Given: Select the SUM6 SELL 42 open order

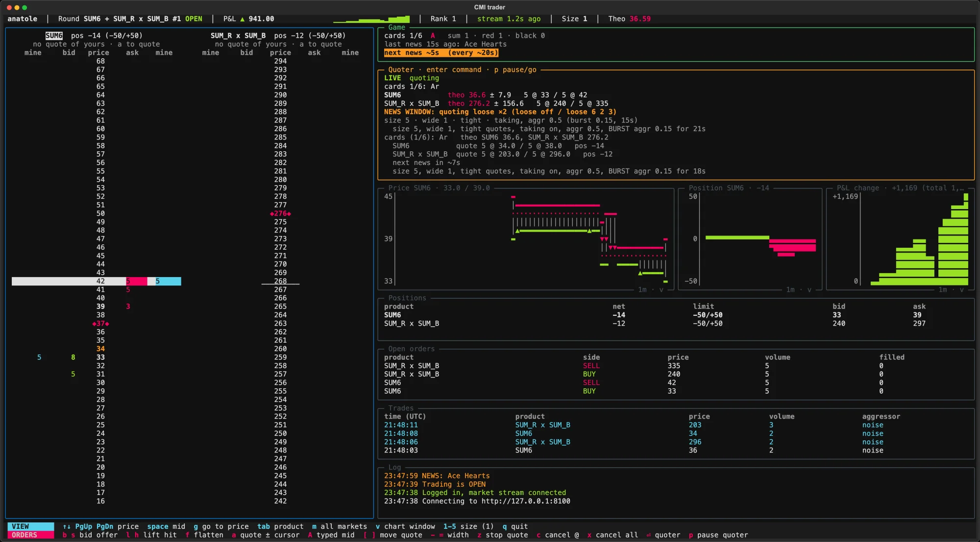Looking at the screenshot, I should (x=676, y=383).
